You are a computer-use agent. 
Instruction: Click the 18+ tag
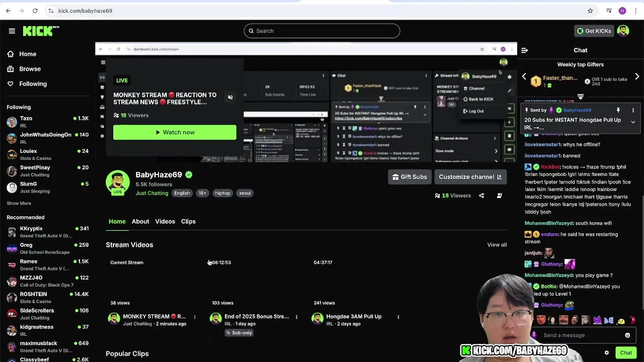(x=202, y=193)
